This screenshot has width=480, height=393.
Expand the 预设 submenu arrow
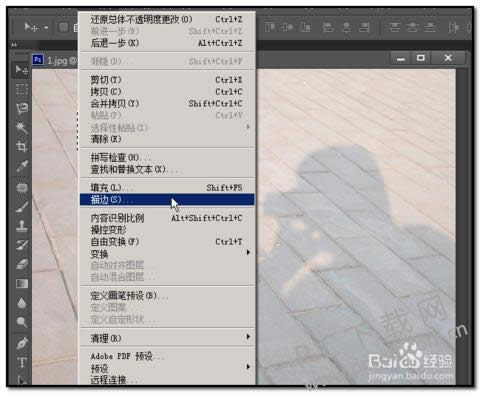click(248, 367)
